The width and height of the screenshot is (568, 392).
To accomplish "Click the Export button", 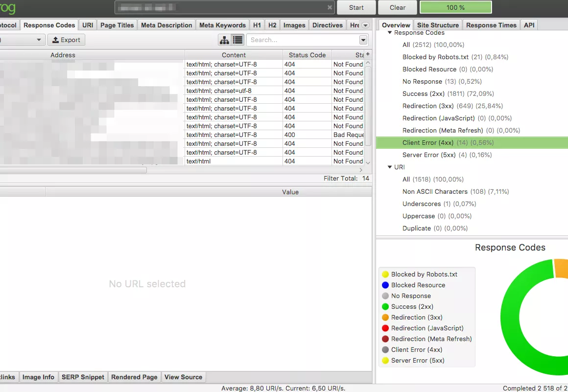I will (x=66, y=40).
